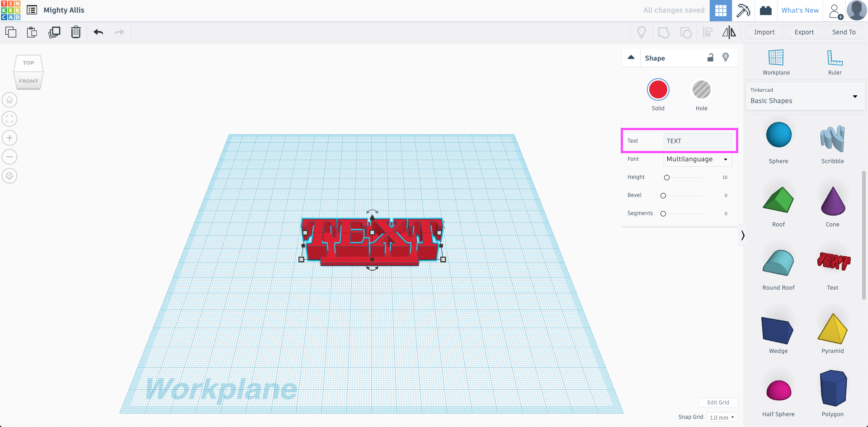Click the Export button
868x427 pixels.
click(x=804, y=32)
